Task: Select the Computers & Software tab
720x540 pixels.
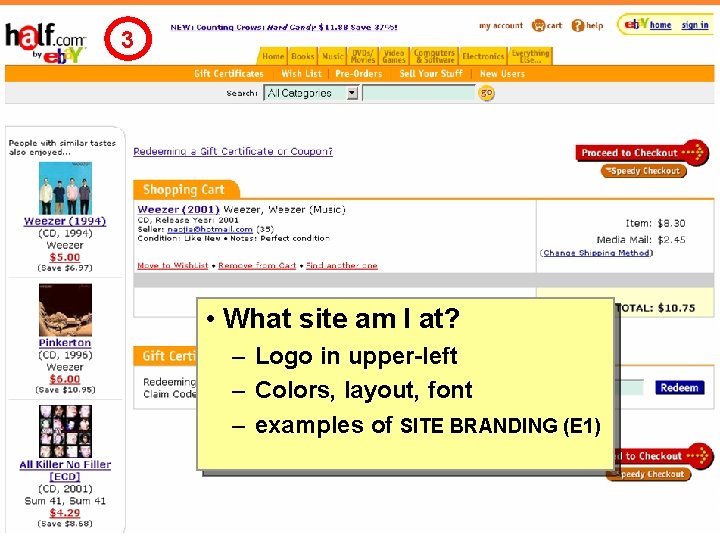Action: (x=434, y=56)
